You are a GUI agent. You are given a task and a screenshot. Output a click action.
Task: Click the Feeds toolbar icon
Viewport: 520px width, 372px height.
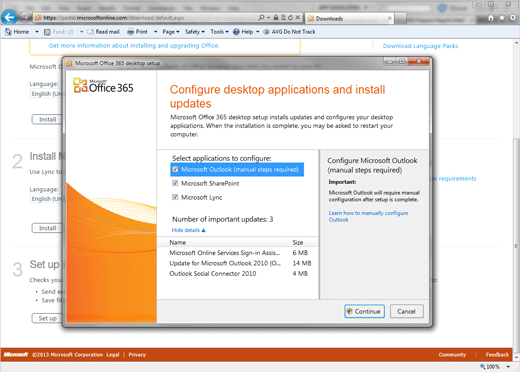pyautogui.click(x=47, y=32)
